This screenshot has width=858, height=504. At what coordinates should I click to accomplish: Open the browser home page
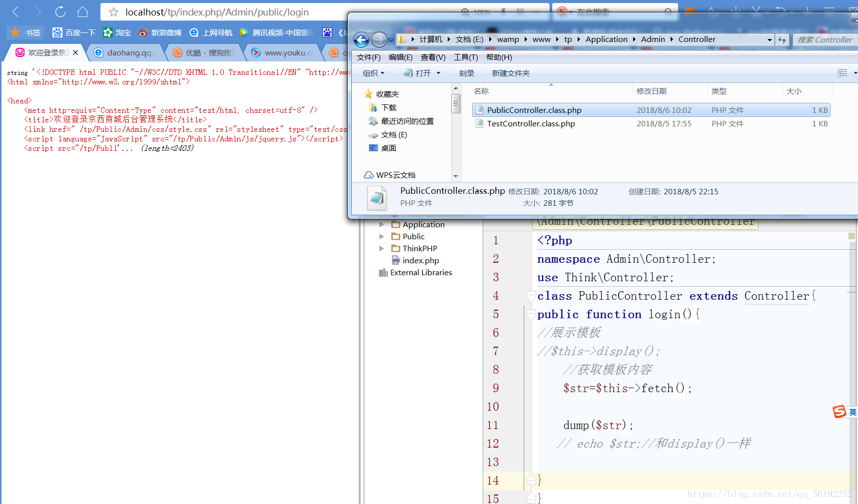pos(83,11)
